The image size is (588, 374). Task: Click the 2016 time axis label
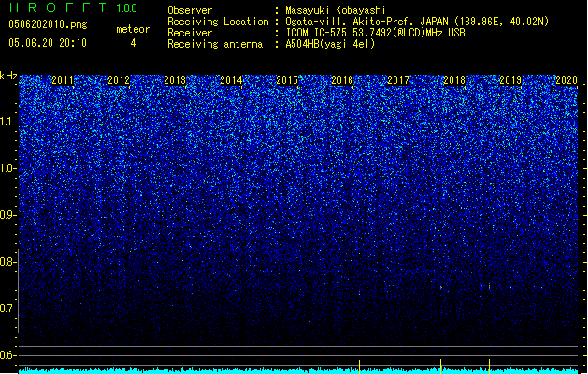point(342,79)
